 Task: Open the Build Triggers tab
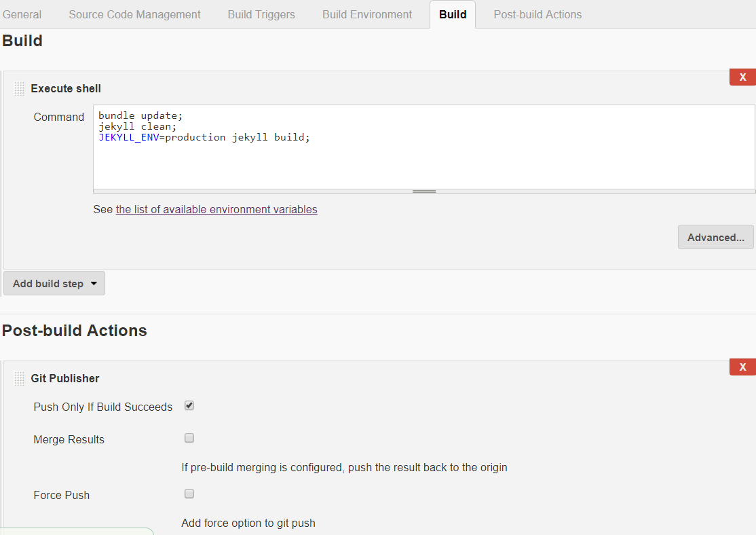coord(261,14)
